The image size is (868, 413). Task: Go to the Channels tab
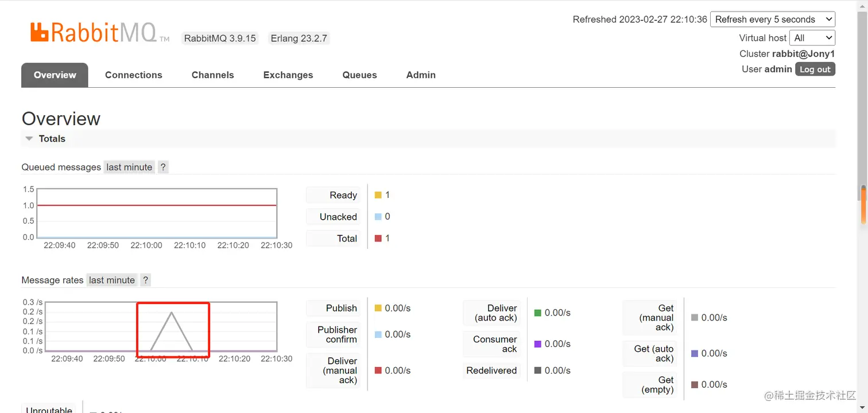coord(213,75)
